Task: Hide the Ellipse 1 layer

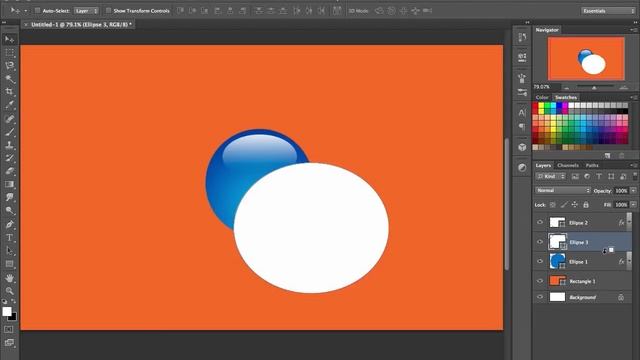Action: [540, 262]
